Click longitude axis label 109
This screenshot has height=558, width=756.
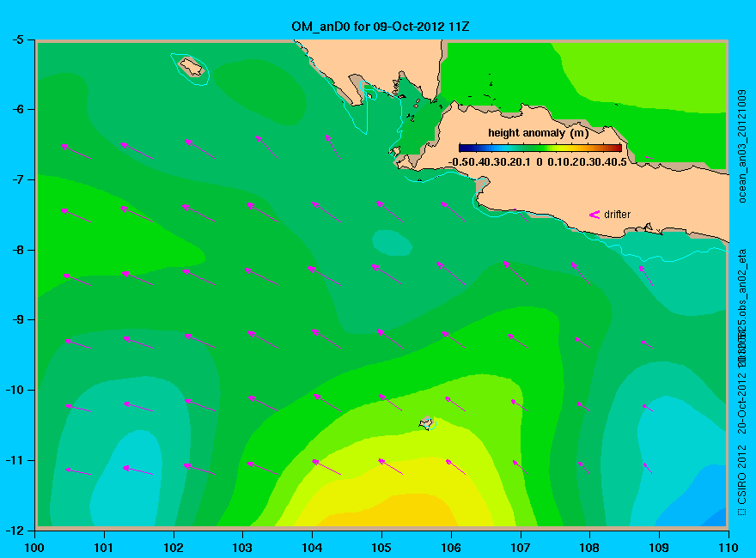pyautogui.click(x=659, y=548)
